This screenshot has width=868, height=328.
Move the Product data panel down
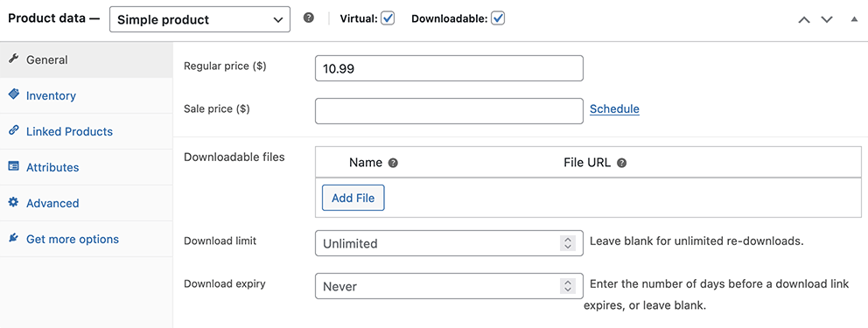pyautogui.click(x=827, y=19)
